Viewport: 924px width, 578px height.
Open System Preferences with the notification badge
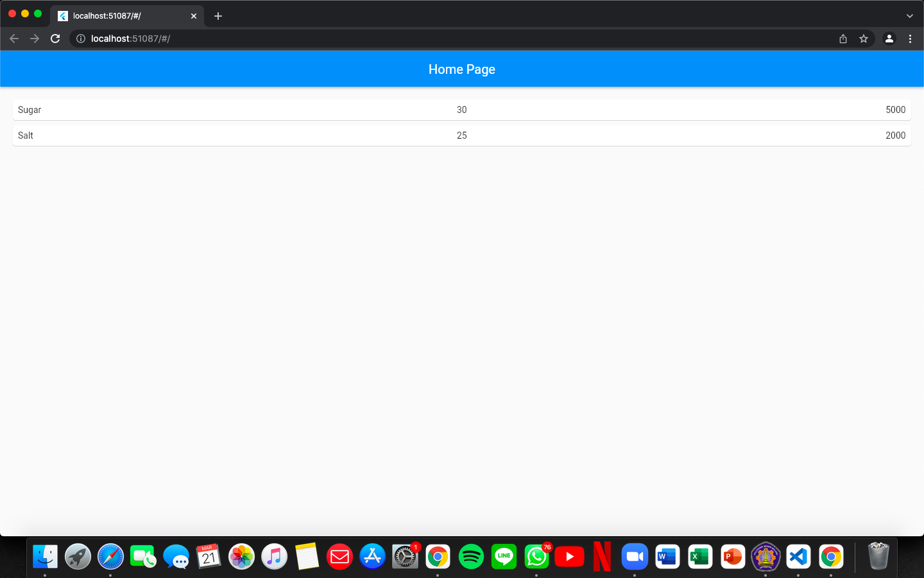(x=406, y=556)
